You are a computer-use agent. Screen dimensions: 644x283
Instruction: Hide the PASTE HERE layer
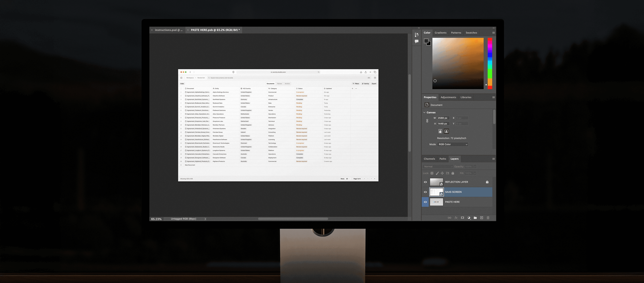click(x=425, y=202)
